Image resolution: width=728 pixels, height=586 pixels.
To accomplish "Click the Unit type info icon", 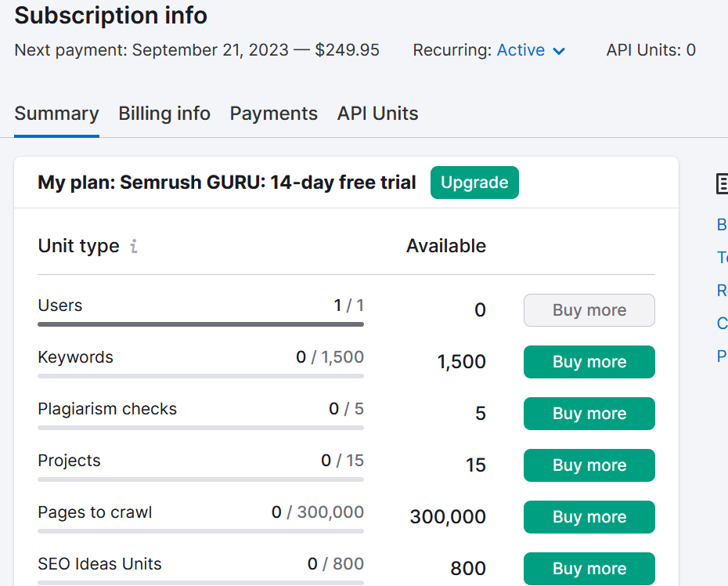I will click(134, 246).
